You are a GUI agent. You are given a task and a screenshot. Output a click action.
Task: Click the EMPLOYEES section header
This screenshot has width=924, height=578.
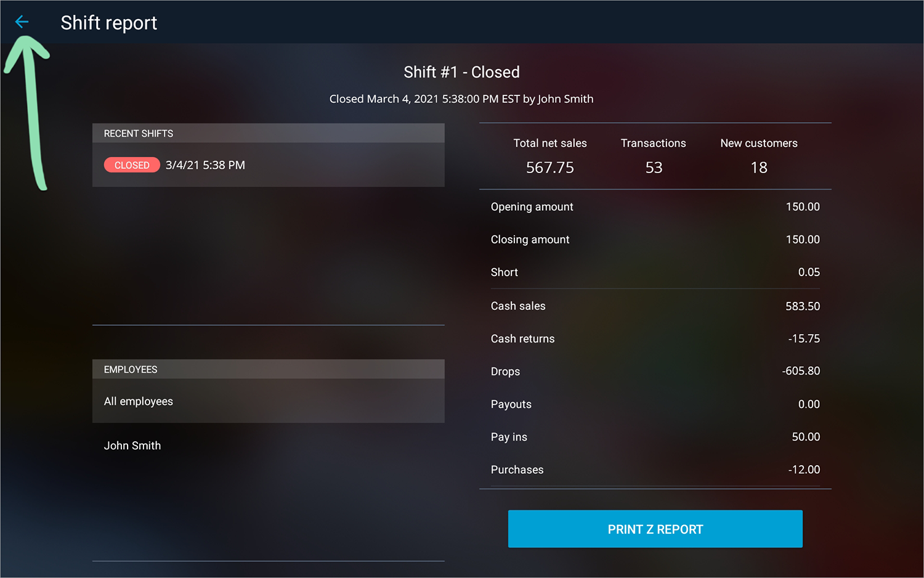(268, 369)
